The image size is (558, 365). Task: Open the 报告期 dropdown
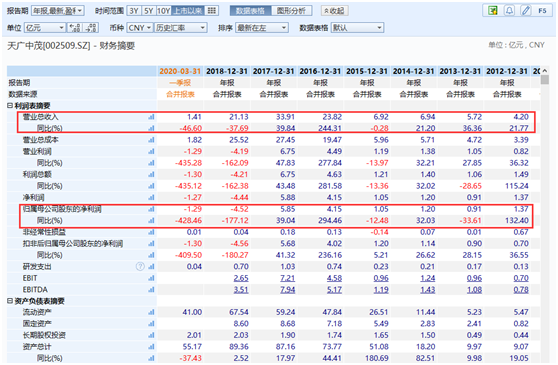(58, 11)
